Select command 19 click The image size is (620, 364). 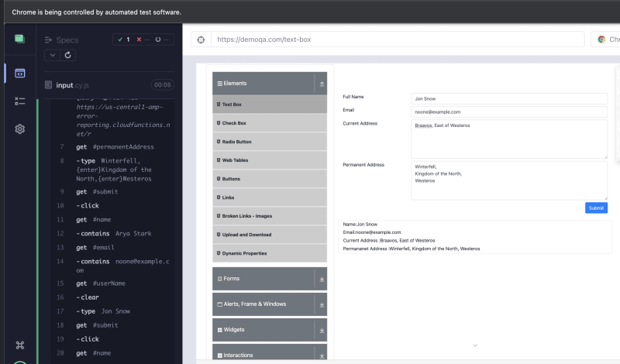112,339
